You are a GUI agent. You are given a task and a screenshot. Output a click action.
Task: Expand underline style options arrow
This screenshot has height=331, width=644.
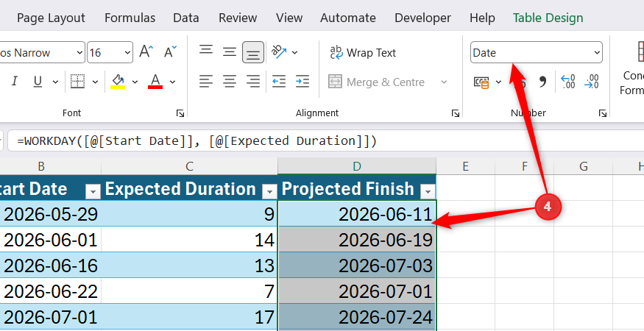click(55, 82)
